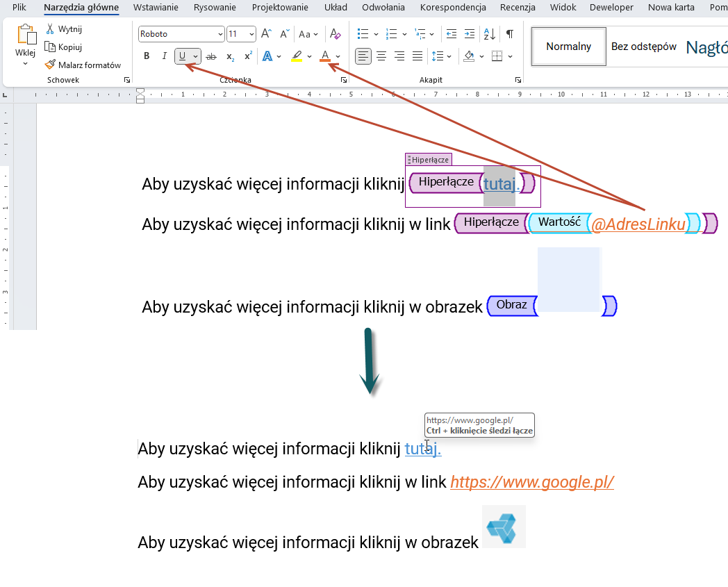Apply the Bez odstępów style

point(644,47)
